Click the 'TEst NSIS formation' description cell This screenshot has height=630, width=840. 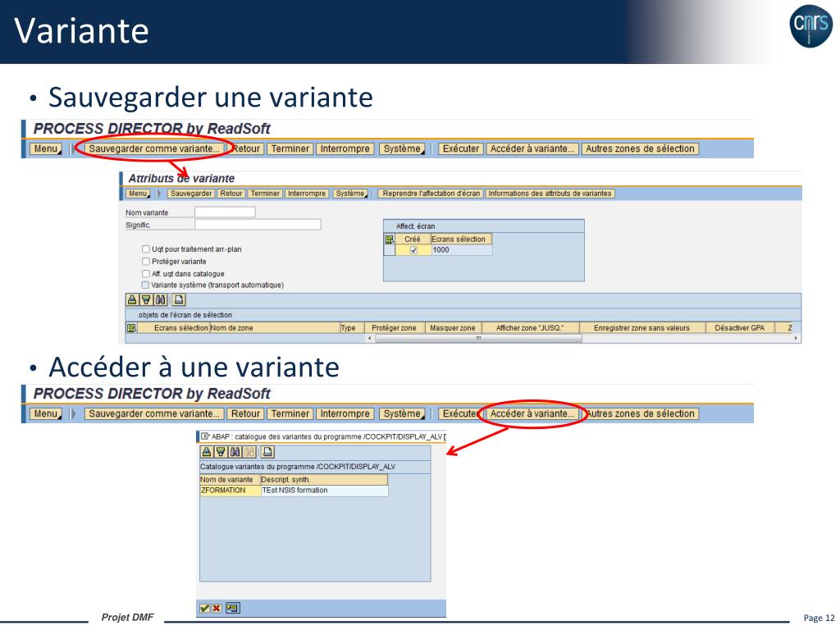(324, 491)
